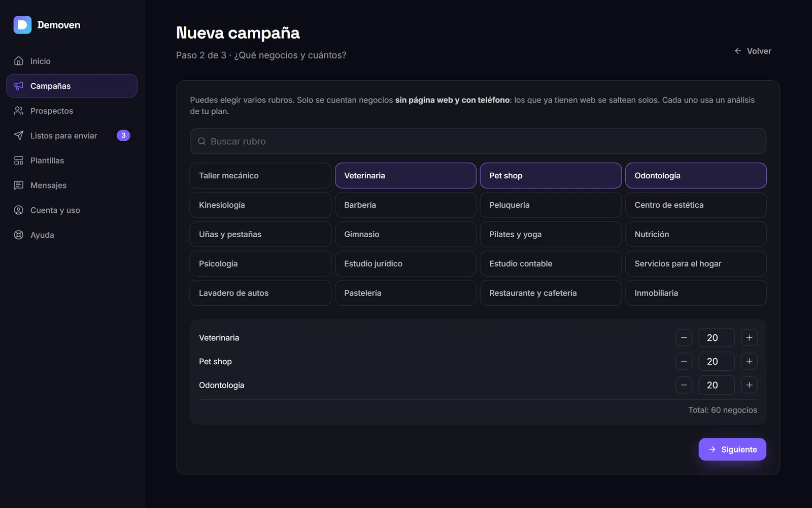The height and width of the screenshot is (508, 812).
Task: Increase the Odontología quantity
Action: [x=749, y=385]
